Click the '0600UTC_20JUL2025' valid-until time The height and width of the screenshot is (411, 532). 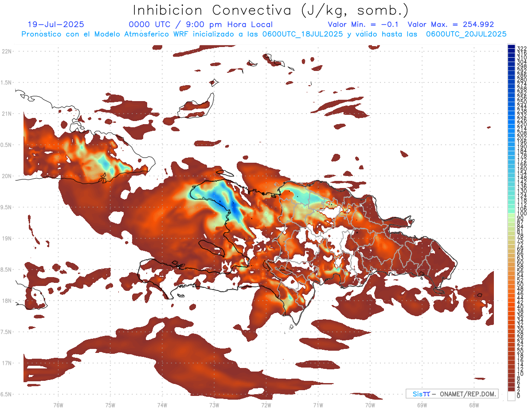pos(466,34)
